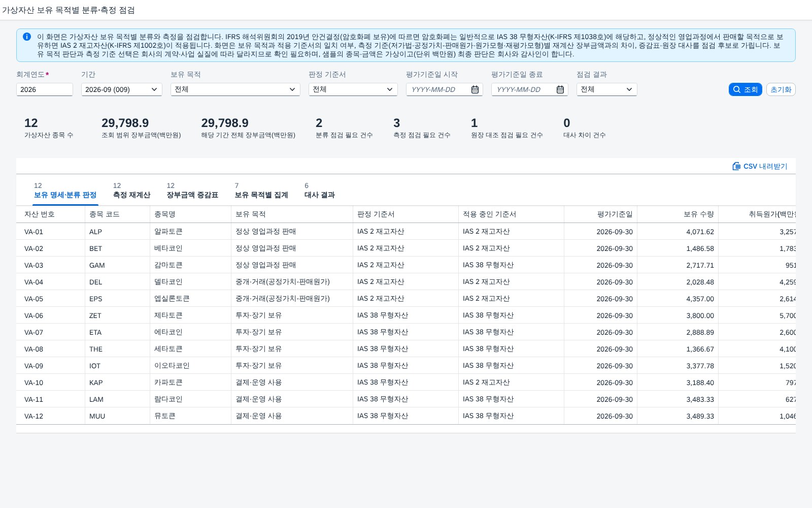Screen dimensions: 812x508
Task: Switch to the 측정 재계산 tab
Action: [131, 190]
